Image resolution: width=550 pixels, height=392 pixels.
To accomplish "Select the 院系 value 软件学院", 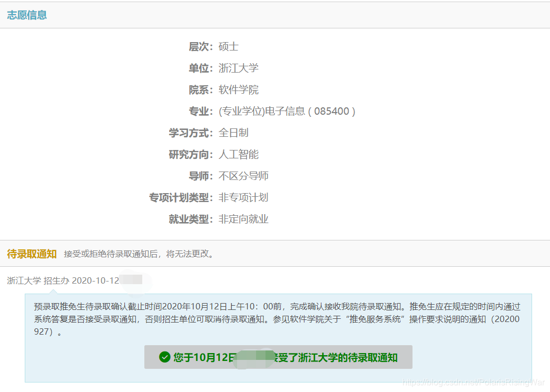I will tap(239, 89).
